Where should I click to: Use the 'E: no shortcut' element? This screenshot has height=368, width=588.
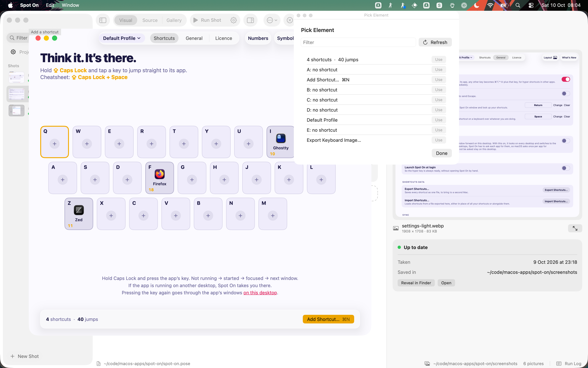(439, 130)
